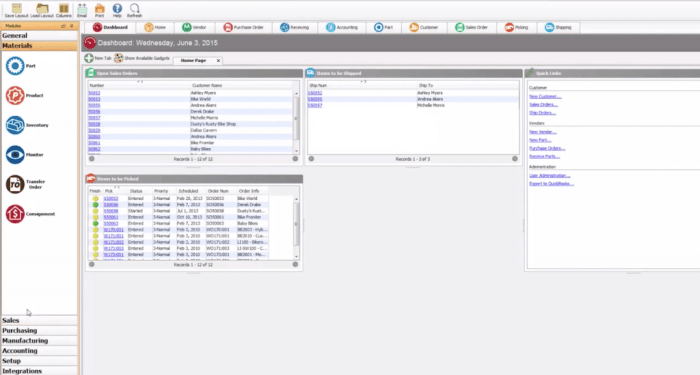Screen dimensions: 700x375
Task: Expand the Setup module group
Action: 39,361
